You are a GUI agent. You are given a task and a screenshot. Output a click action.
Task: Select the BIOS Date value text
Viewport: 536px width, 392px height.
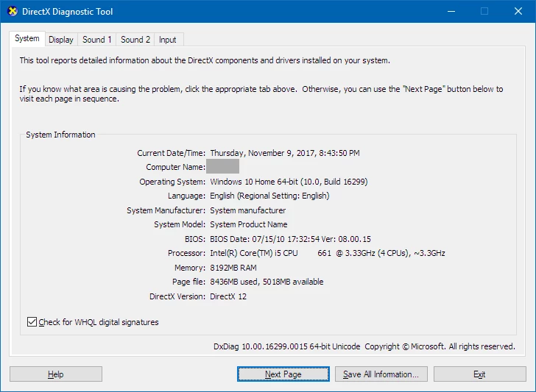pos(290,239)
